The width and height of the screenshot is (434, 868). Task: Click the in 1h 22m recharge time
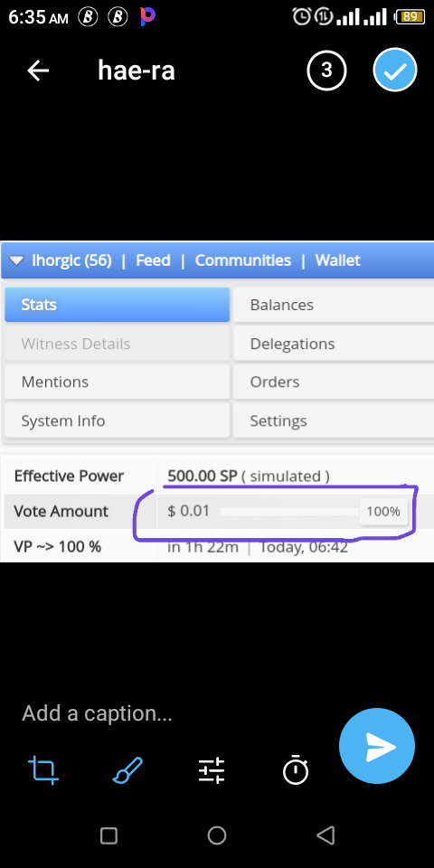203,547
